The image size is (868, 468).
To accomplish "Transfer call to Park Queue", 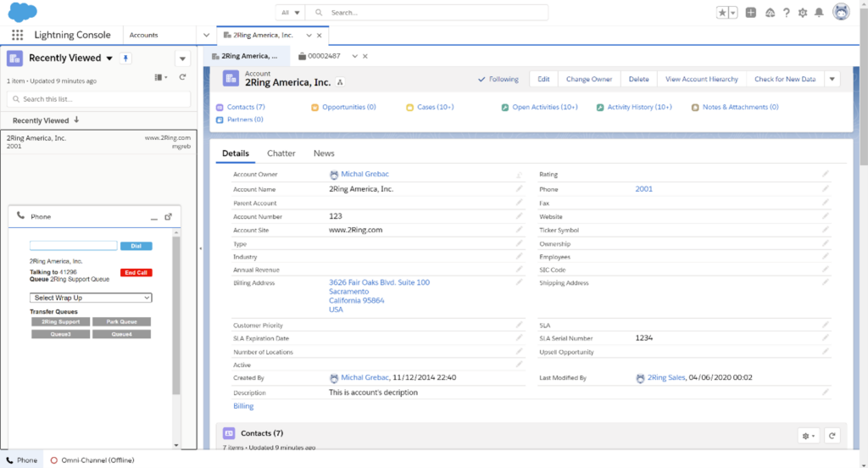I will 122,322.
